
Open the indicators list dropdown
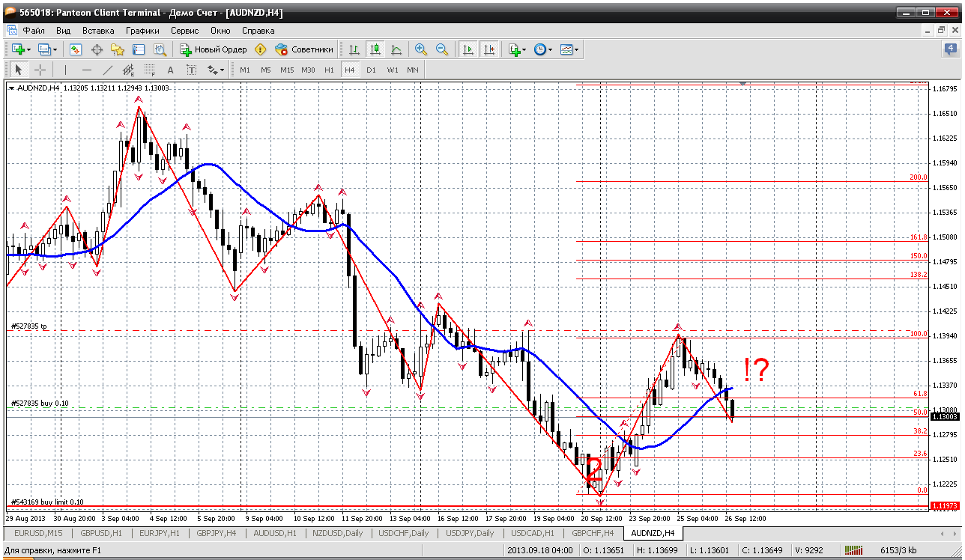click(517, 49)
